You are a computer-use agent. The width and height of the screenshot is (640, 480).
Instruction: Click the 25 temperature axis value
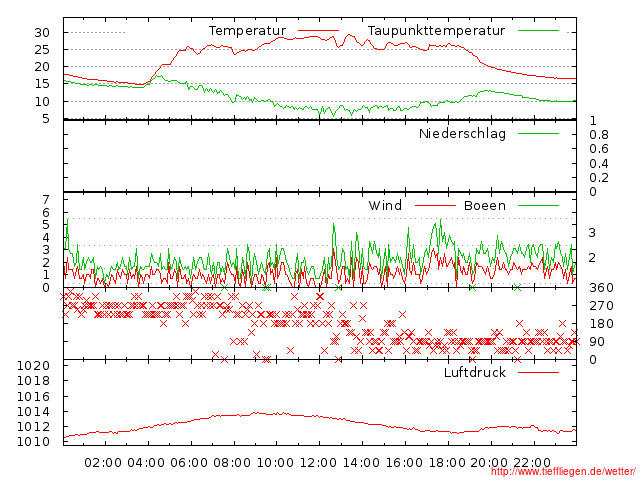42,50
